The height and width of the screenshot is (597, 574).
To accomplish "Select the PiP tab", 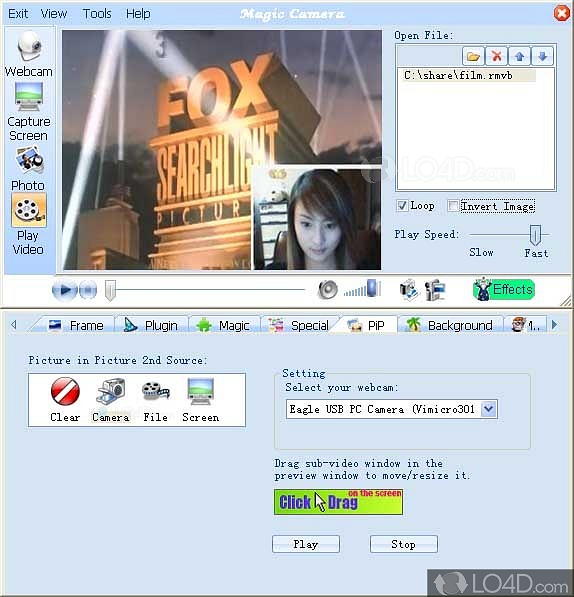I will click(366, 326).
